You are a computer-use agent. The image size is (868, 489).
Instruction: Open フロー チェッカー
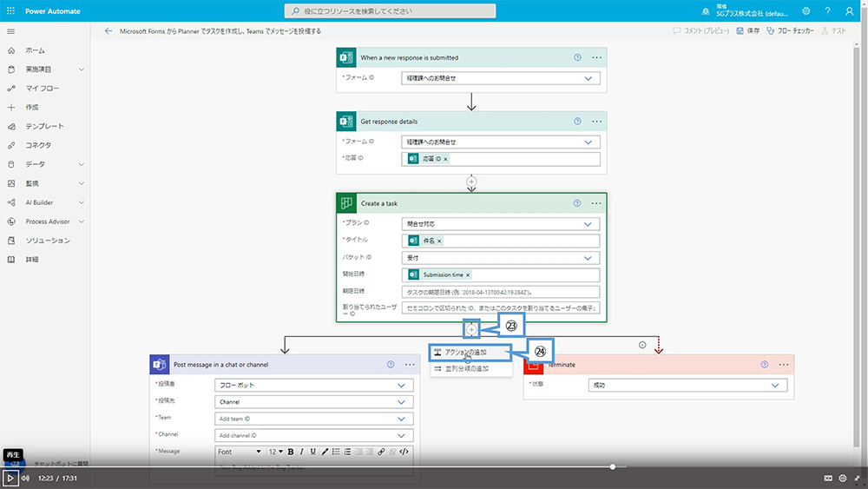coord(791,31)
